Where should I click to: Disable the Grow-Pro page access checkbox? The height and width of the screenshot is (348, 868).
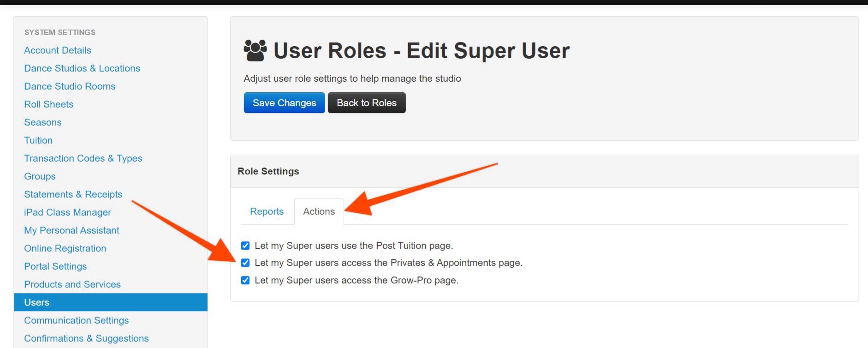tap(245, 280)
